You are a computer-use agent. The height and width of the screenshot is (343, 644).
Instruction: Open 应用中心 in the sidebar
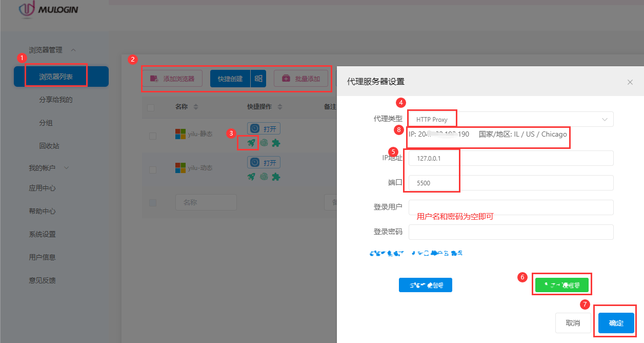click(42, 188)
